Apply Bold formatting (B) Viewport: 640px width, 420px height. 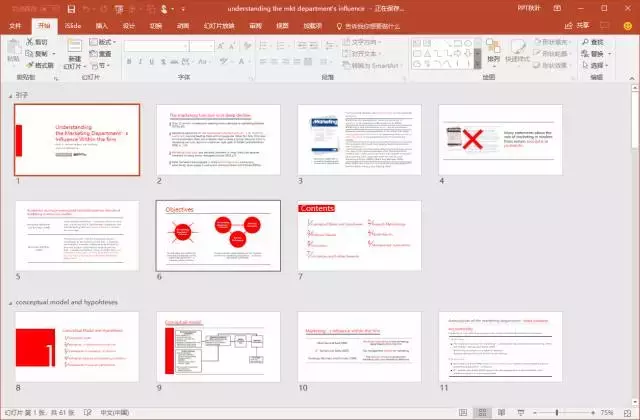[x=129, y=62]
